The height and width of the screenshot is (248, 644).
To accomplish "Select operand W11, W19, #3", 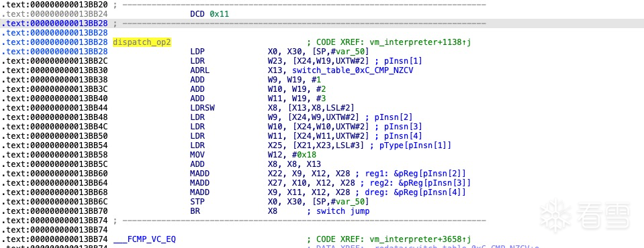I will click(x=297, y=99).
